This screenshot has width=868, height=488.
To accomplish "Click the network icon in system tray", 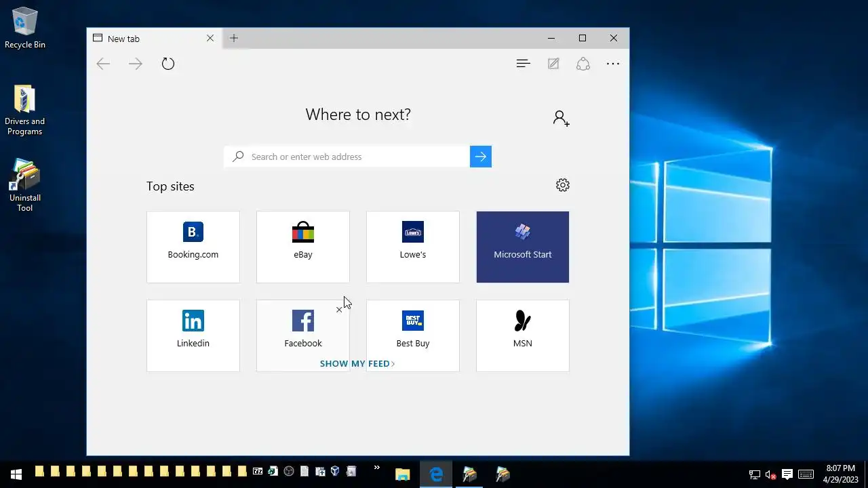I will [754, 474].
